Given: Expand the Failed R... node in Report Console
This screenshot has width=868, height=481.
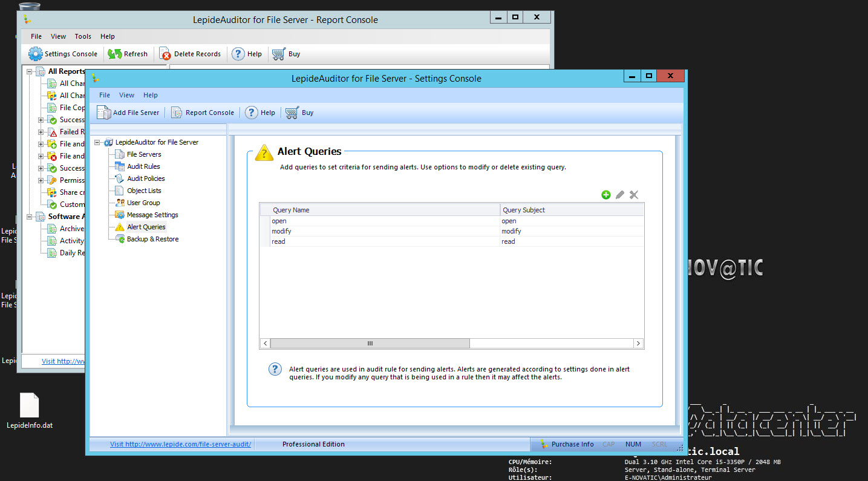Looking at the screenshot, I should click(x=41, y=132).
